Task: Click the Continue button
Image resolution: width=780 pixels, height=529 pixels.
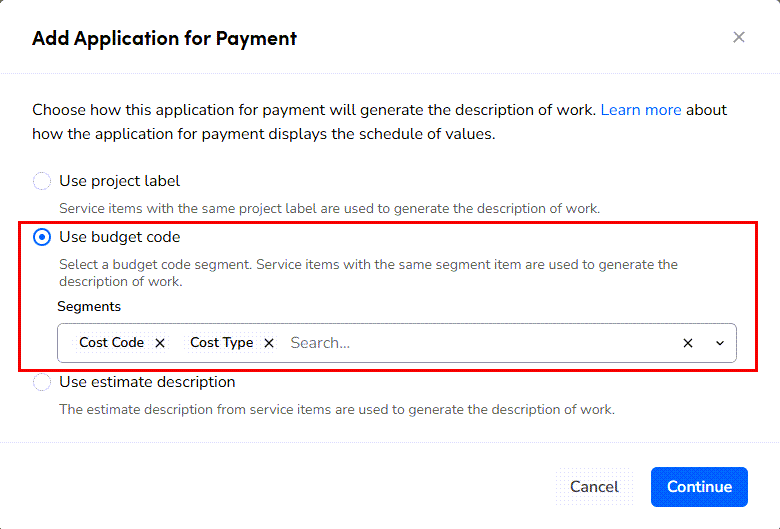Action: [699, 487]
